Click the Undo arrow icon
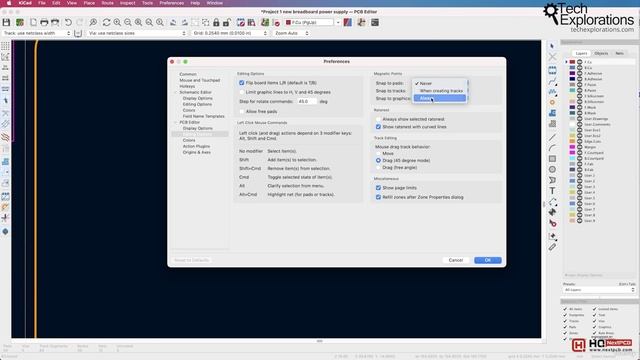 pos(68,22)
